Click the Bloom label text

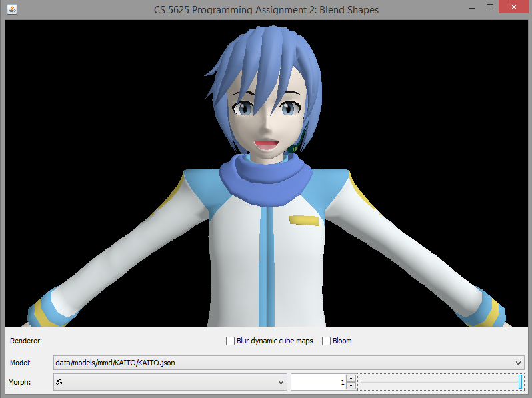click(342, 341)
